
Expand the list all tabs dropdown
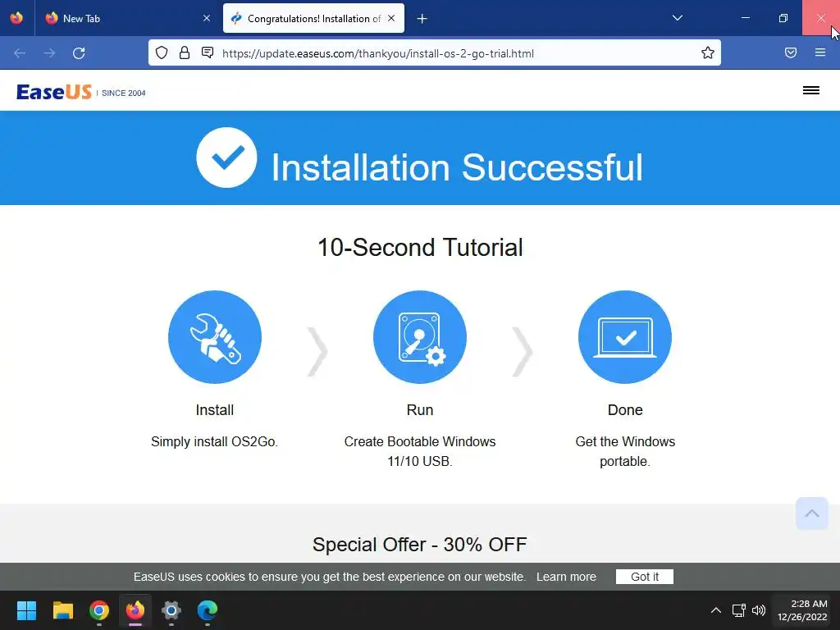pos(677,18)
